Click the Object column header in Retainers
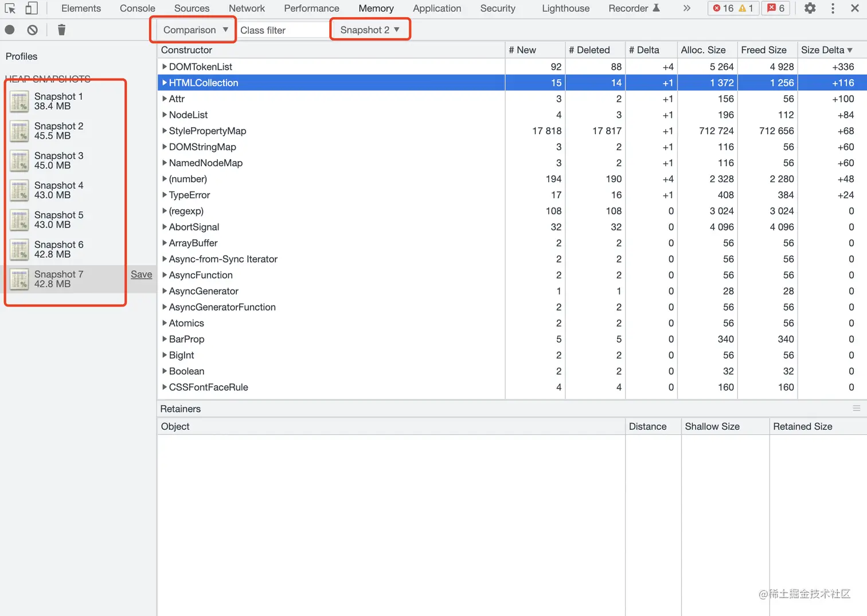Image resolution: width=867 pixels, height=616 pixels. 391,426
